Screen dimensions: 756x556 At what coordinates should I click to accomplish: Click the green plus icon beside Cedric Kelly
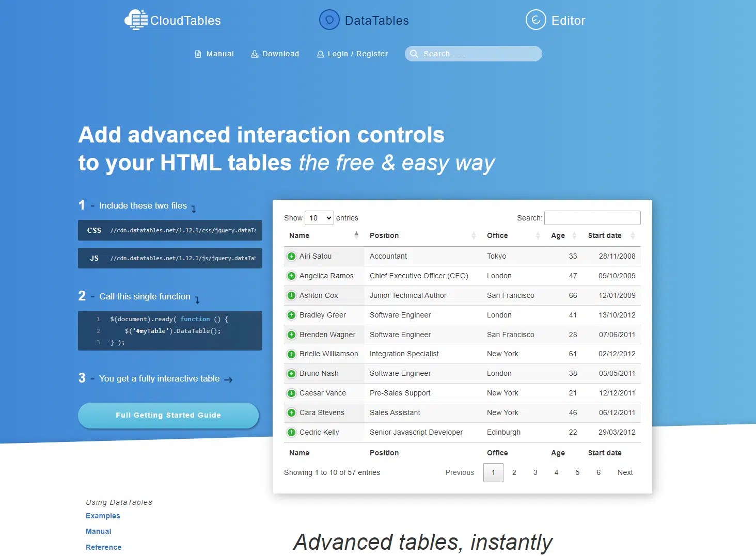tap(291, 432)
